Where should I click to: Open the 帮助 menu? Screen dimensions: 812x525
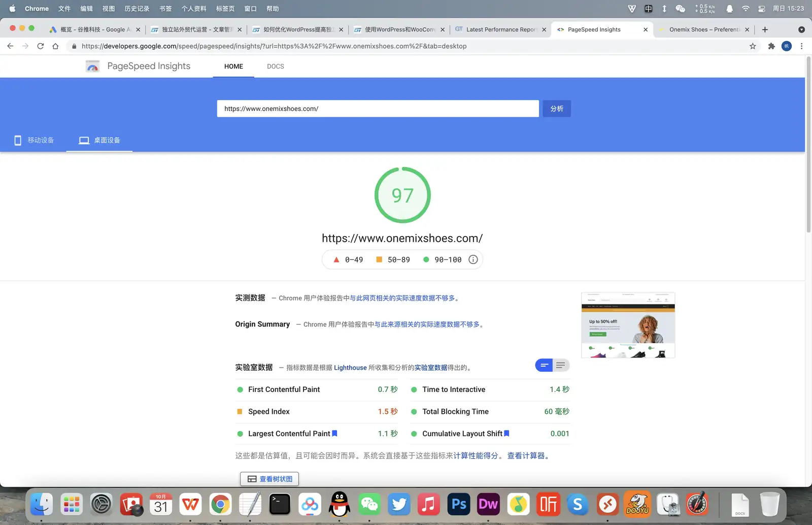(x=273, y=9)
